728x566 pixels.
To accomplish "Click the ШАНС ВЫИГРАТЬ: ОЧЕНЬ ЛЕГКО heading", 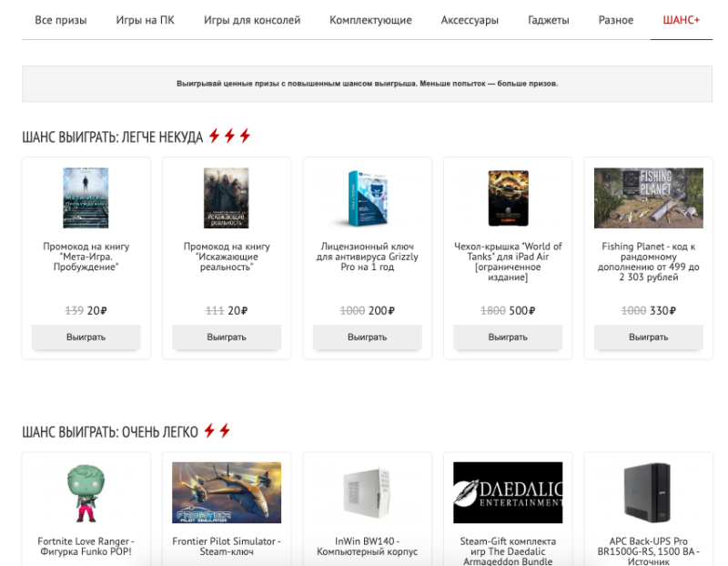I will 110,432.
